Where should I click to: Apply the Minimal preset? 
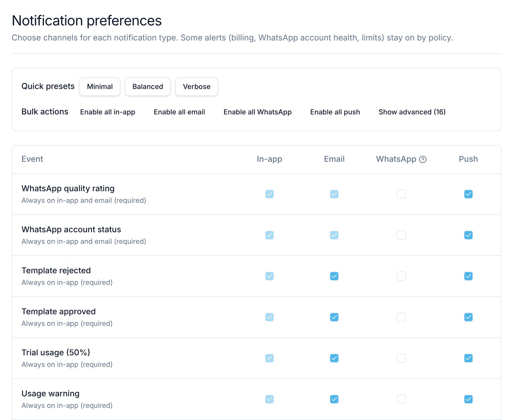pos(100,87)
